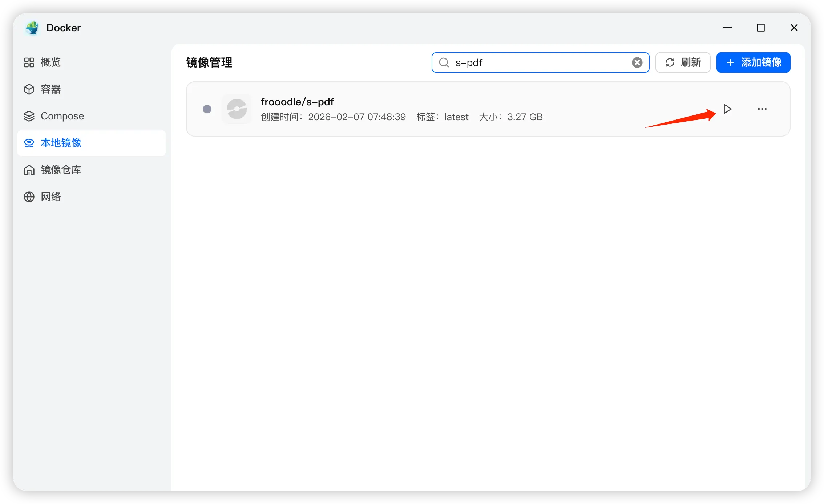Open the 镜像仓库 image registry section
The image size is (824, 504).
pos(92,170)
